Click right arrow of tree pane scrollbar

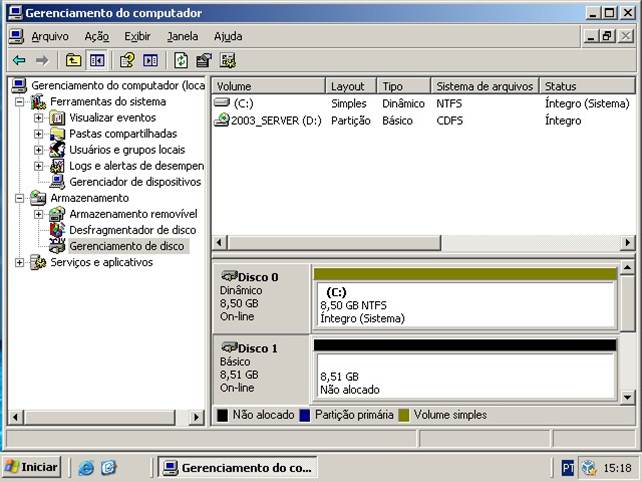197,417
